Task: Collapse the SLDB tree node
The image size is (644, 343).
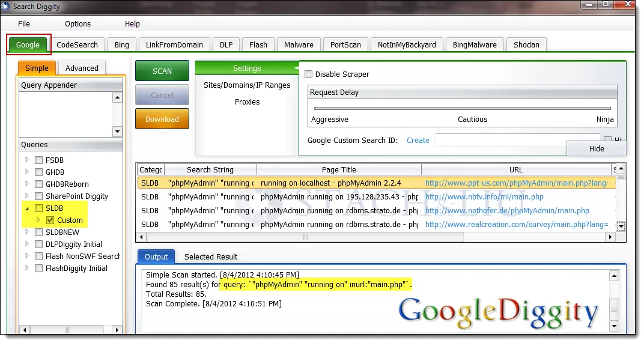Action: pyautogui.click(x=26, y=208)
